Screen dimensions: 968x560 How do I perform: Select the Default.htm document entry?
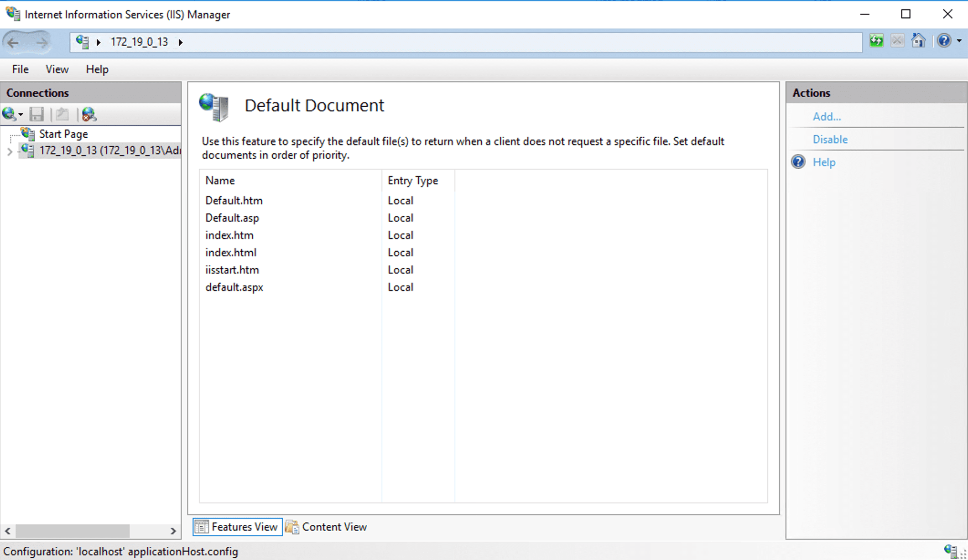tap(234, 201)
